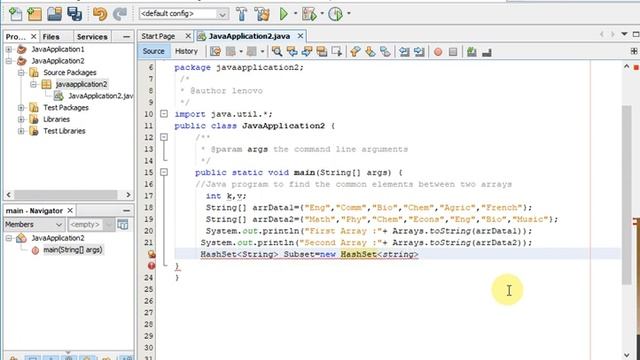This screenshot has height=360, width=640.
Task: Select javaapplication2 package in tree
Action: click(x=81, y=84)
